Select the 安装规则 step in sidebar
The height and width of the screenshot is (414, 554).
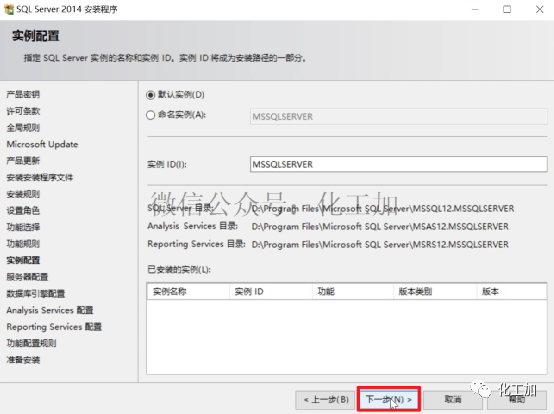[x=23, y=194]
